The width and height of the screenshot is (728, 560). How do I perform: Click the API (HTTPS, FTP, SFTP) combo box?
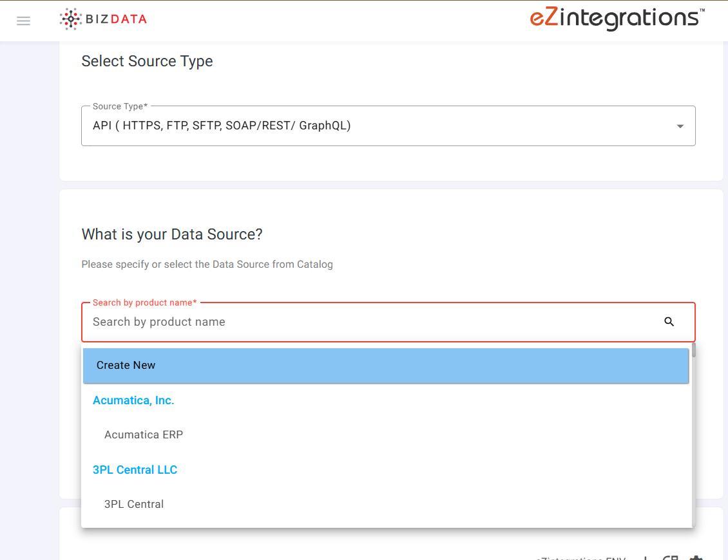click(322, 126)
